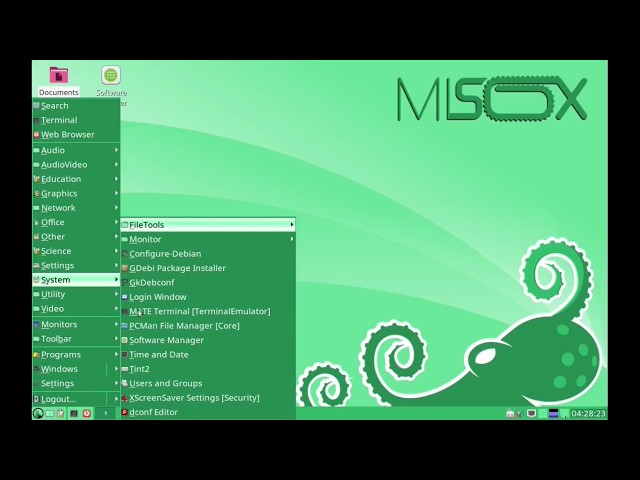Image resolution: width=640 pixels, height=480 pixels.
Task: Click the round start menu button on taskbar
Action: click(x=38, y=413)
